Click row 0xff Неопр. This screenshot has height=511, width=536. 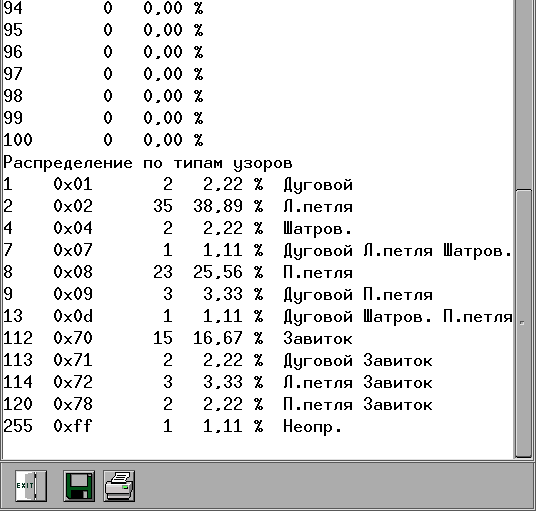coord(173,426)
